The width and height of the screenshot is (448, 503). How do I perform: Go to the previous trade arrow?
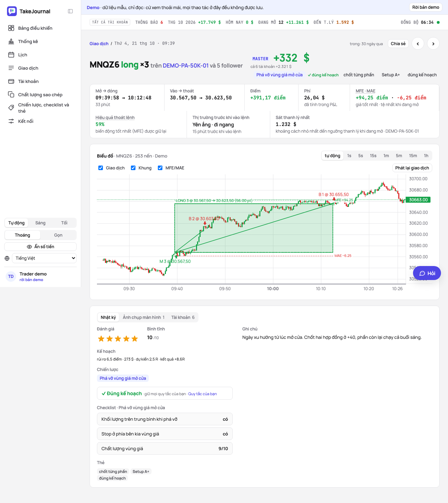click(x=418, y=44)
